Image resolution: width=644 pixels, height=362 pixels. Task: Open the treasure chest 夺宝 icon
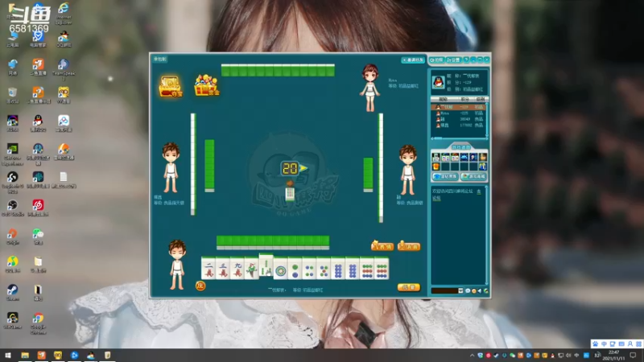coord(171,86)
